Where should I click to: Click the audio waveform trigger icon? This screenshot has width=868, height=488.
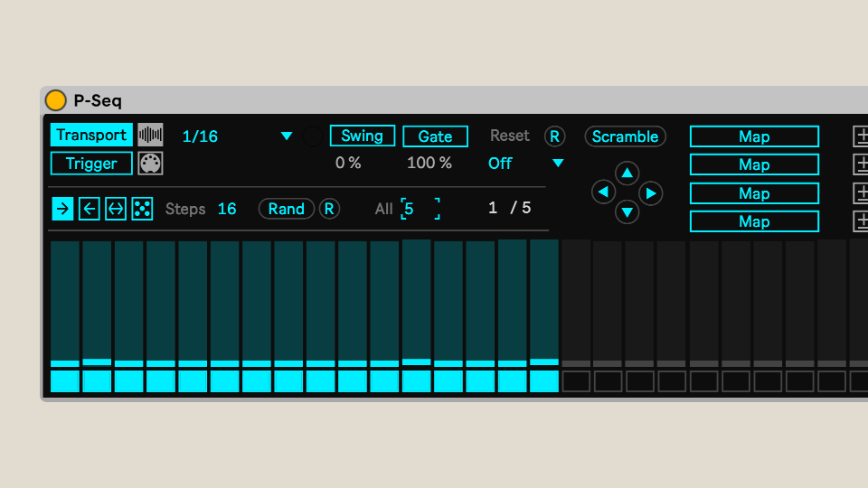coord(150,136)
